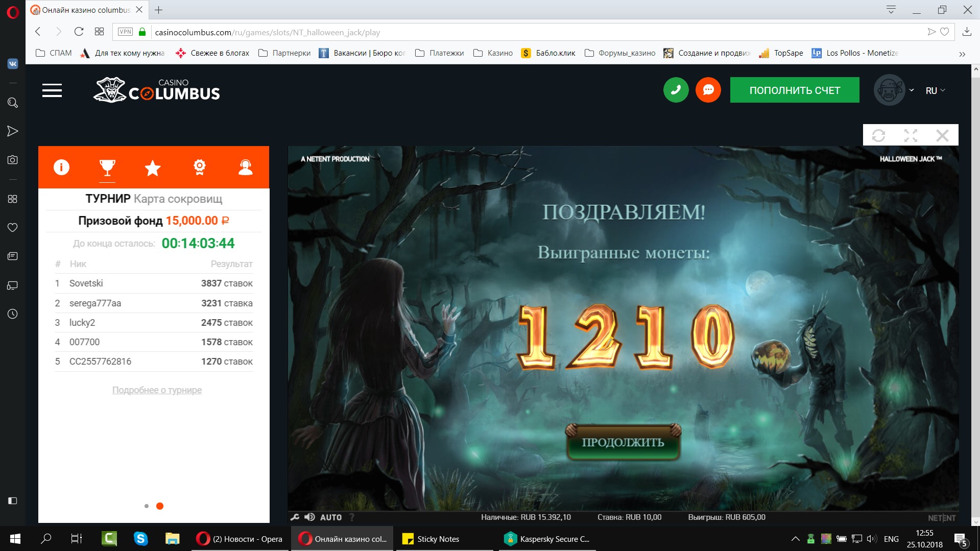Open Speed Dial grid button in toolbar
The height and width of the screenshot is (551, 980).
(x=99, y=32)
